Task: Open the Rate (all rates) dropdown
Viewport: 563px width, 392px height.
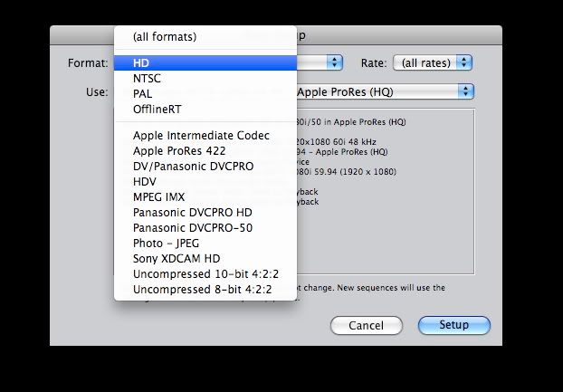Action: click(433, 62)
